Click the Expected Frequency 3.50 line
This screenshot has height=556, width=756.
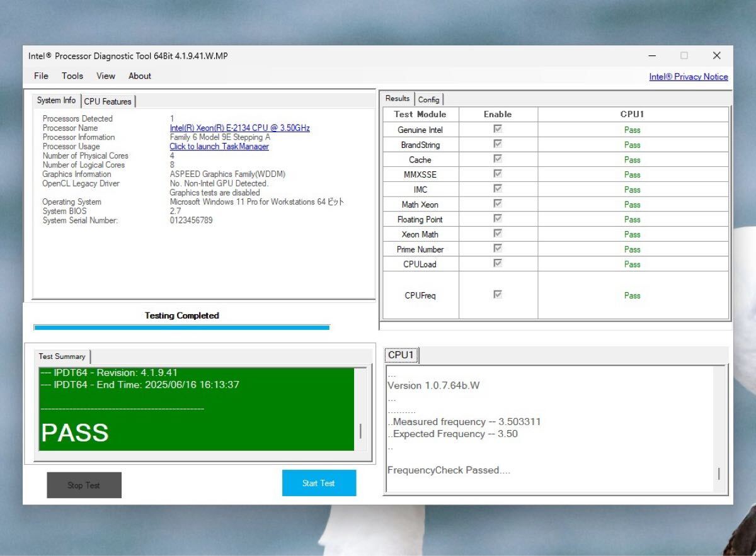[453, 434]
